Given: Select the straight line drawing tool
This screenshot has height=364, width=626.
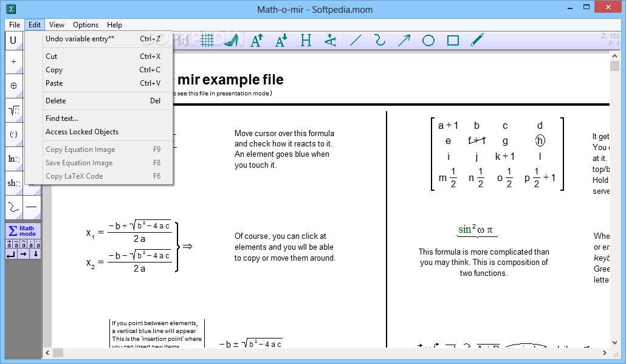Looking at the screenshot, I should (356, 40).
